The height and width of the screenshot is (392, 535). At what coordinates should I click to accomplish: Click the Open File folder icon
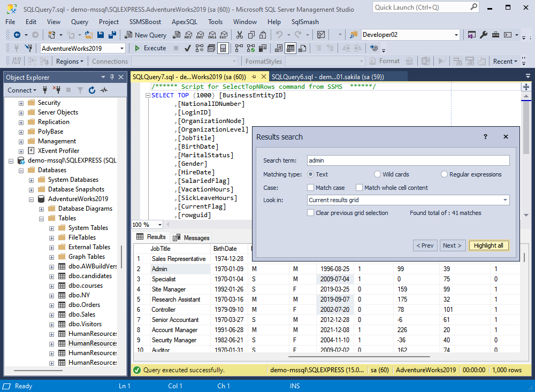pyautogui.click(x=89, y=35)
